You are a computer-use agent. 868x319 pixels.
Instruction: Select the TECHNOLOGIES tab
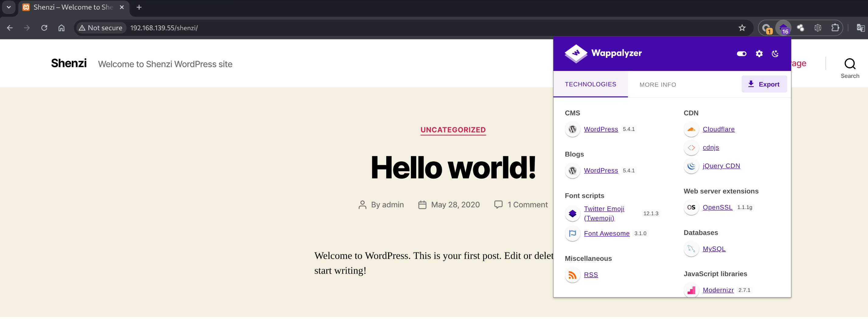coord(590,84)
